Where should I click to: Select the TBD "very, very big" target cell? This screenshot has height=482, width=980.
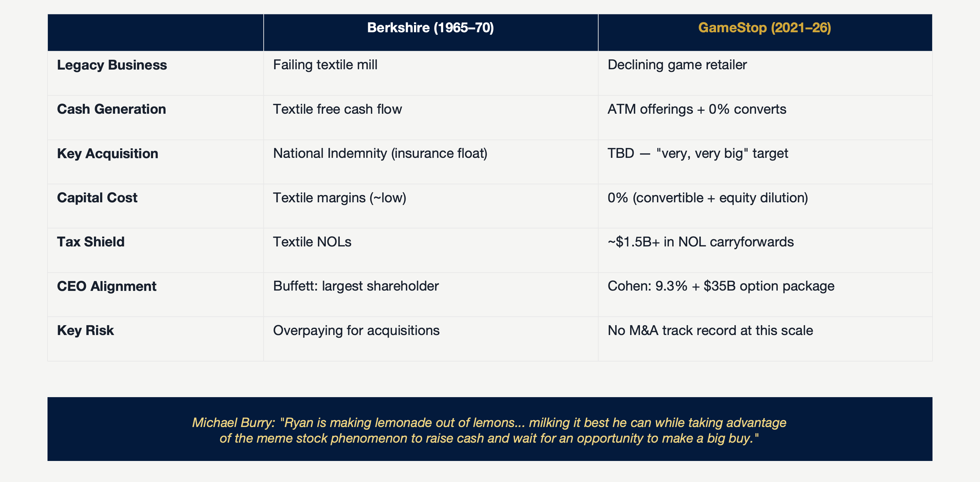697,153
